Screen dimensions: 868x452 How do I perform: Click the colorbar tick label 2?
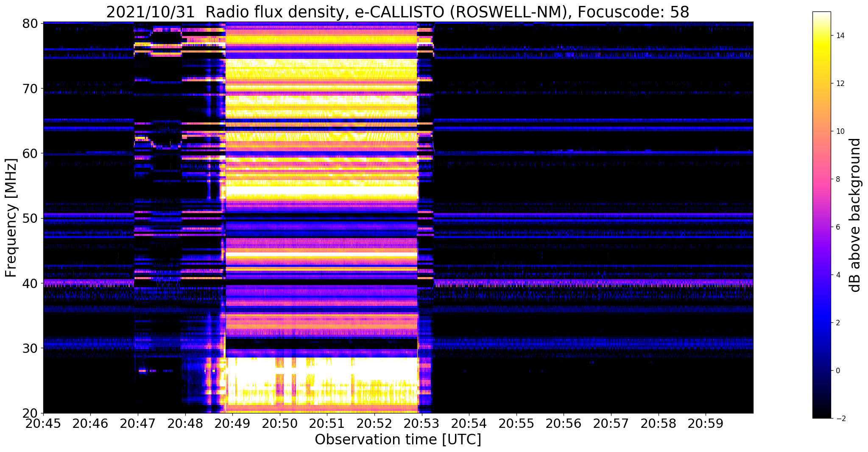point(837,323)
